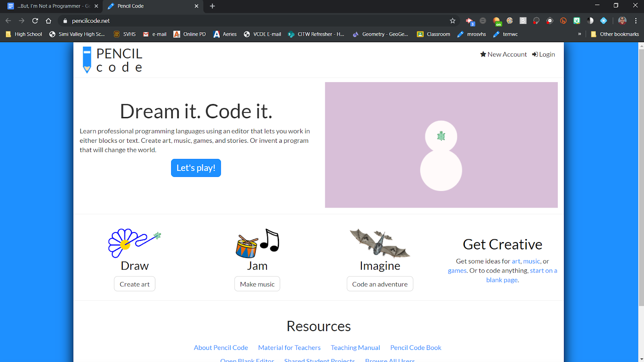The height and width of the screenshot is (362, 644).
Task: Click the PENCIL code site title
Action: [x=120, y=60]
